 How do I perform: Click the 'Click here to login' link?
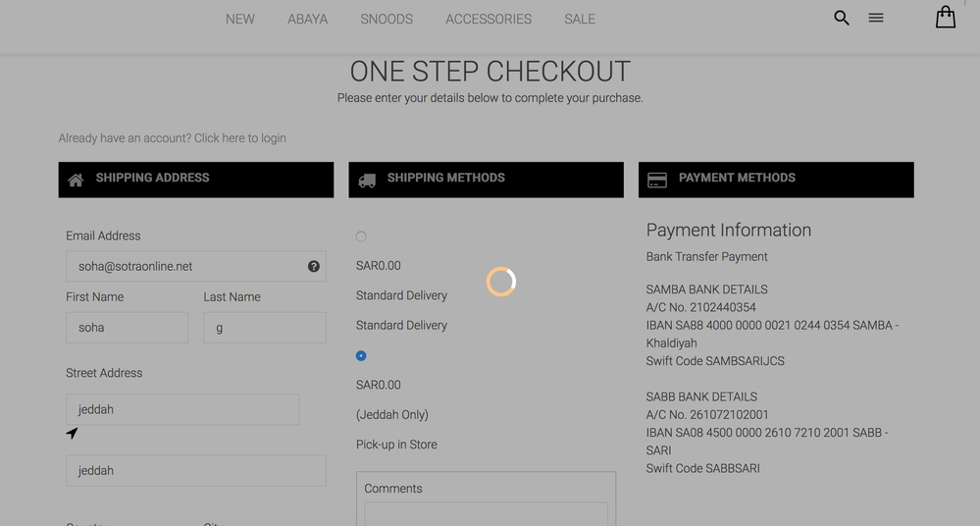(239, 138)
